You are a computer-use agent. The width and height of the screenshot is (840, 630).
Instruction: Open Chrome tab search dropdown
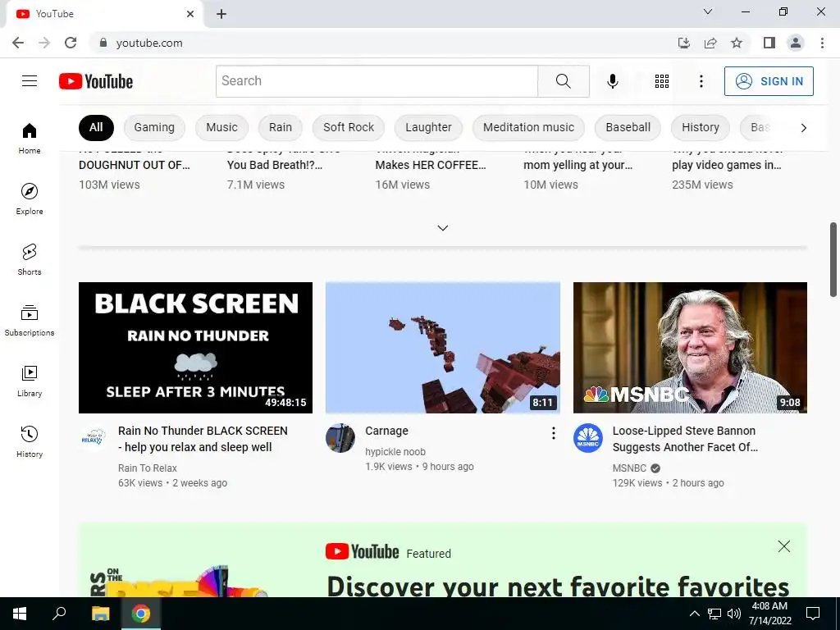[x=708, y=11]
